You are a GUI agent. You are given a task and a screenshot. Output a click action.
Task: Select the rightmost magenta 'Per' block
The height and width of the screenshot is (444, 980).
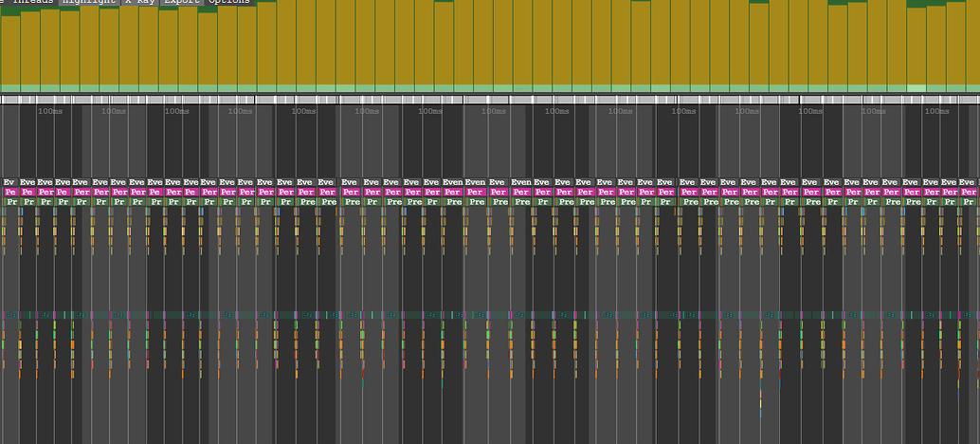(x=968, y=192)
